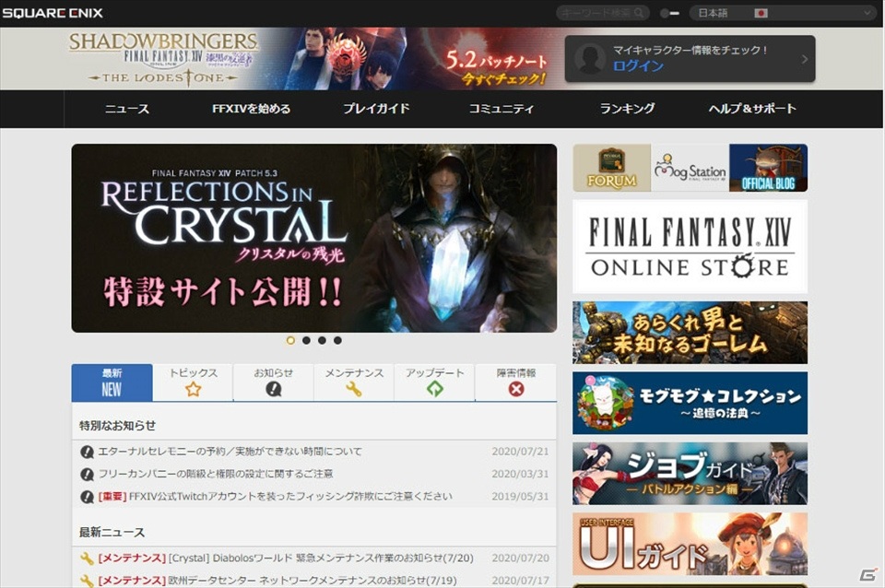The width and height of the screenshot is (885, 588).
Task: Select the second carousel dot
Action: click(306, 340)
